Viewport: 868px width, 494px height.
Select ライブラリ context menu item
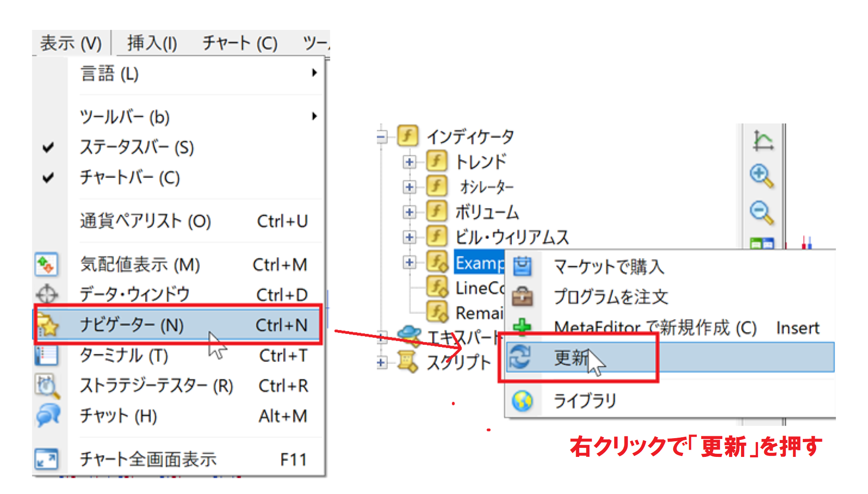[x=585, y=401]
